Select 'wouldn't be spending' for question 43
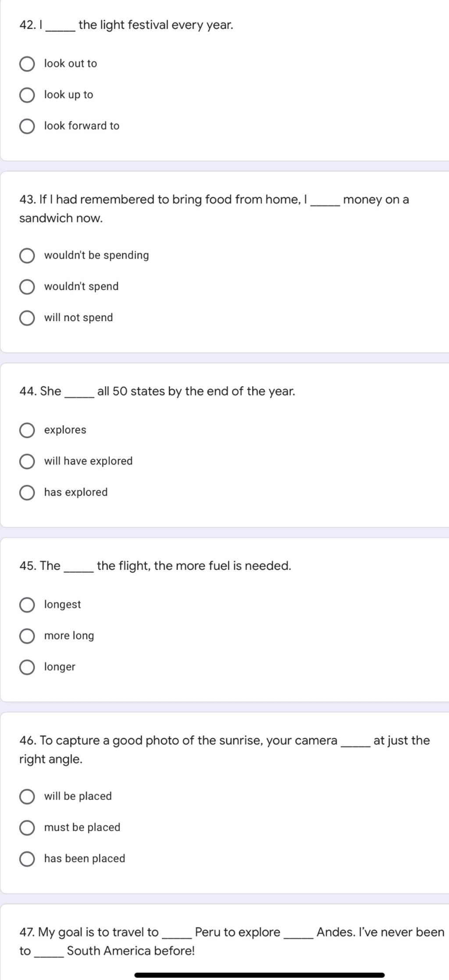Screen dimensions: 449x980 coord(27,256)
